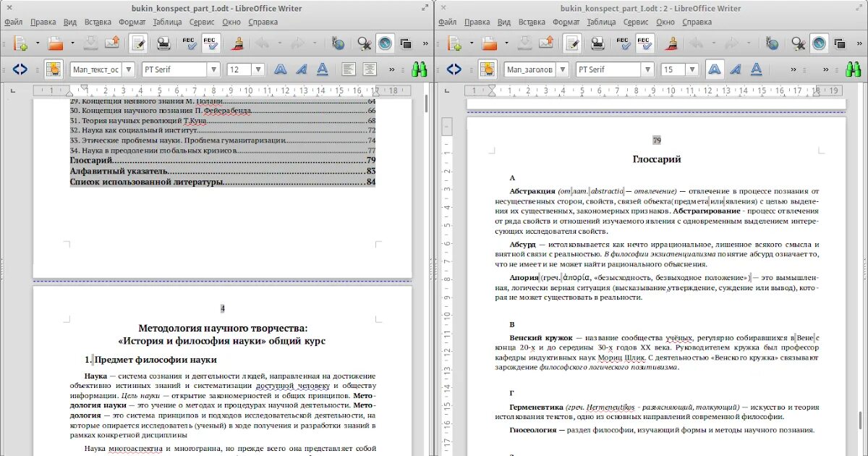This screenshot has width=868, height=456.
Task: Select Clone Formatting paintbrush in right window
Action: point(672,43)
